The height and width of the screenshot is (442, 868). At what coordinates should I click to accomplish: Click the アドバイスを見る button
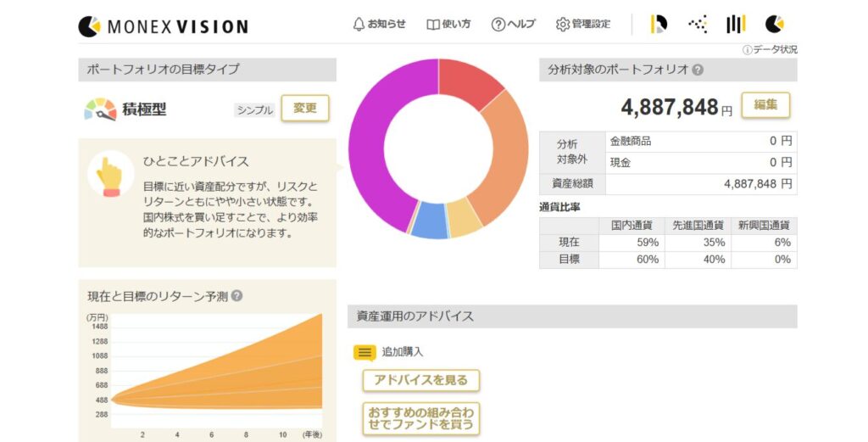click(420, 380)
